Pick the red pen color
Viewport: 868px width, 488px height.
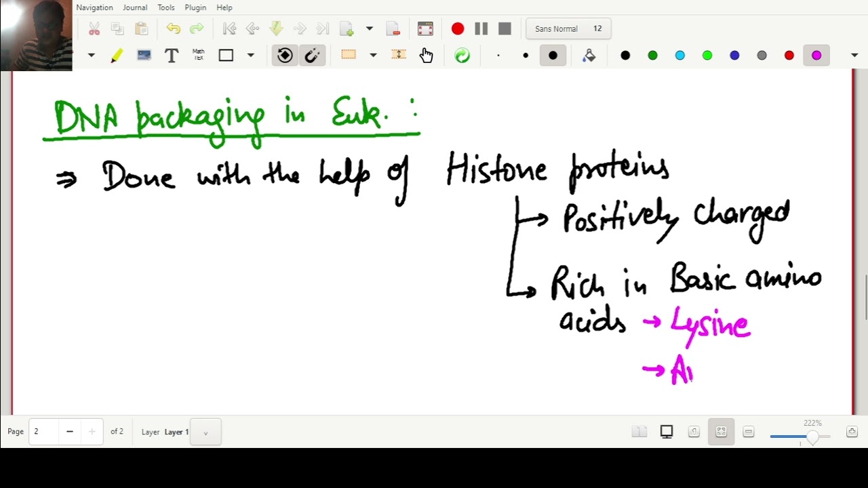(x=789, y=56)
